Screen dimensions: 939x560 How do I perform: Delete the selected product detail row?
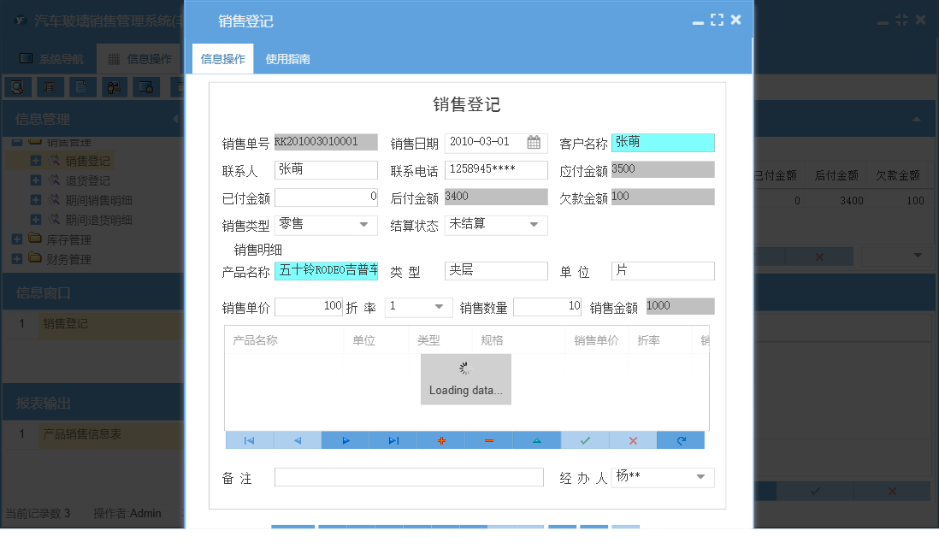(x=488, y=439)
